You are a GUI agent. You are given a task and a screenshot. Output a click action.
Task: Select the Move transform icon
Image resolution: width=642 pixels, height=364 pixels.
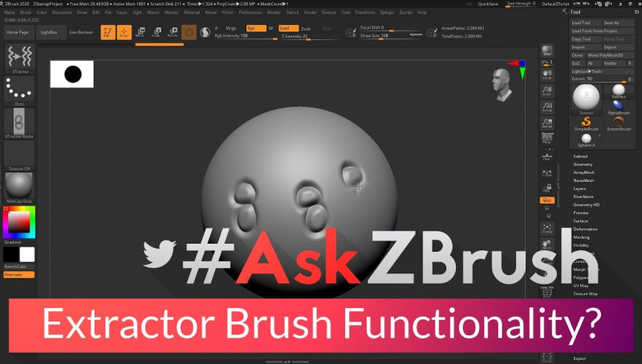(x=140, y=32)
